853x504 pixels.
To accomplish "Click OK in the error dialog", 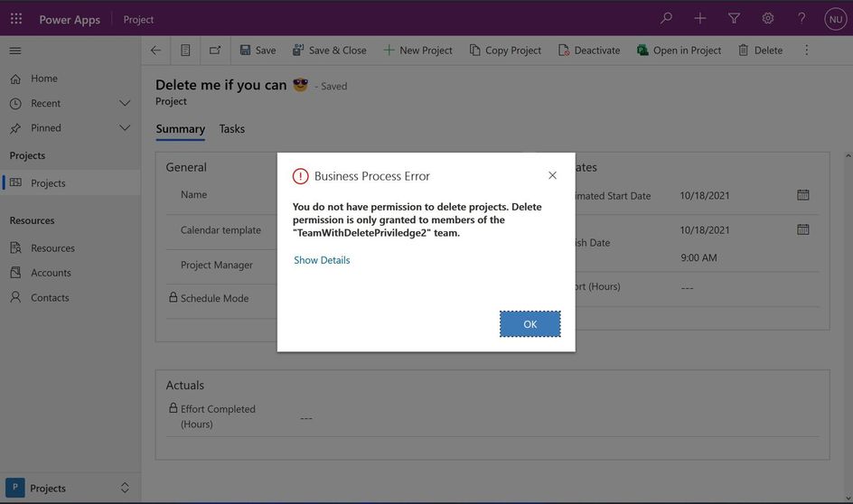I will coord(530,324).
